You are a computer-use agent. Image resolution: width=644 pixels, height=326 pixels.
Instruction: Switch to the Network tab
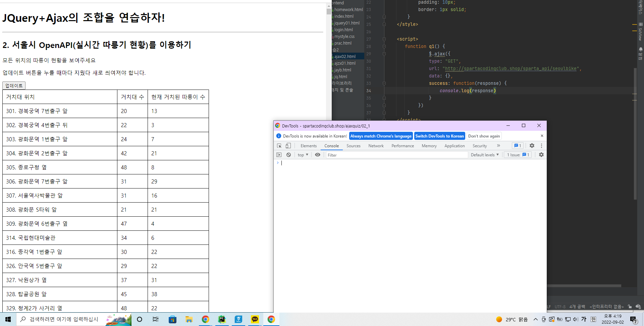click(376, 146)
